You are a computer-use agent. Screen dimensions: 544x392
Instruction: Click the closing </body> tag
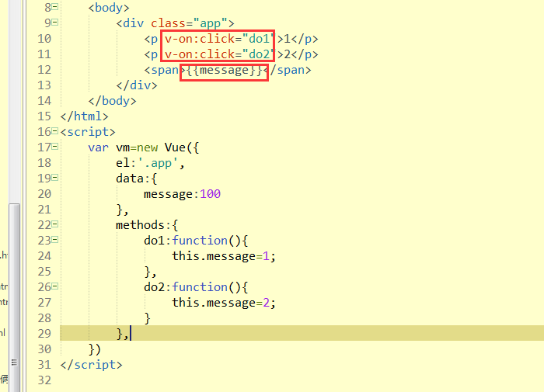pos(113,101)
